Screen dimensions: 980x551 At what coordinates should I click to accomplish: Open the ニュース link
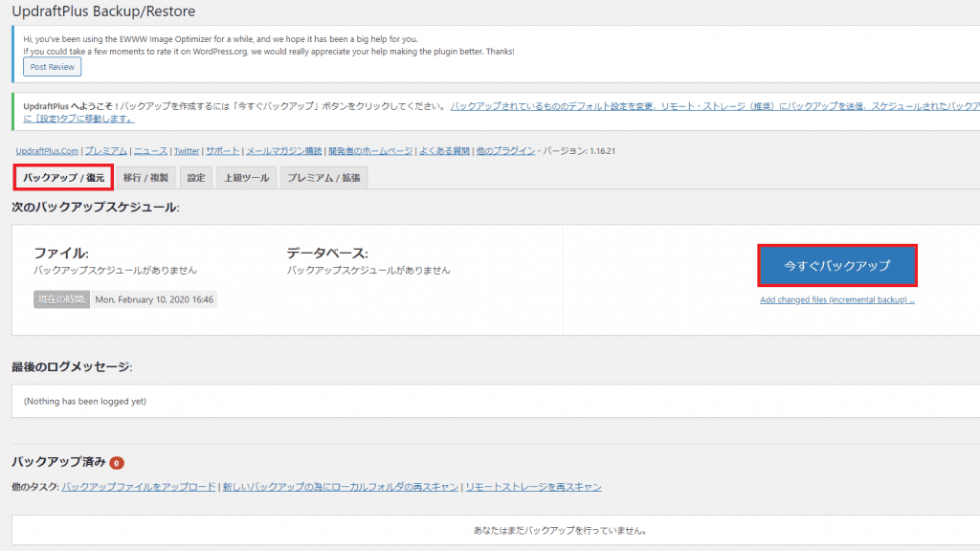150,151
